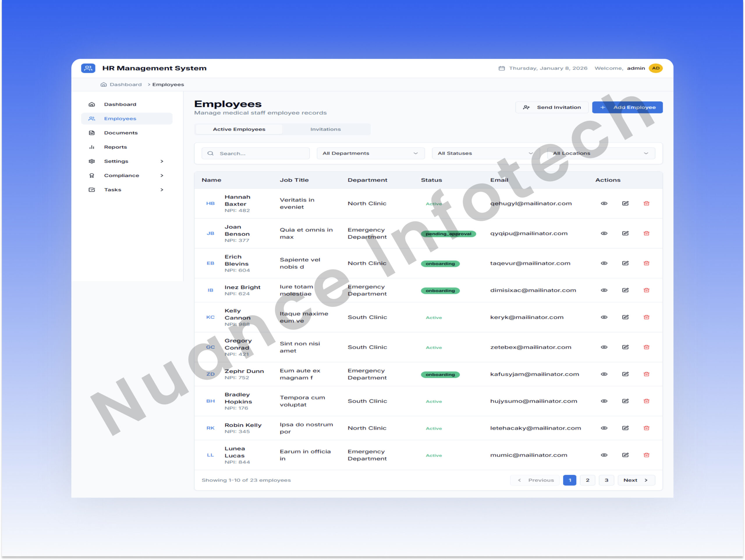Switch to the Invitations tab
This screenshot has width=745, height=560.
tap(325, 129)
